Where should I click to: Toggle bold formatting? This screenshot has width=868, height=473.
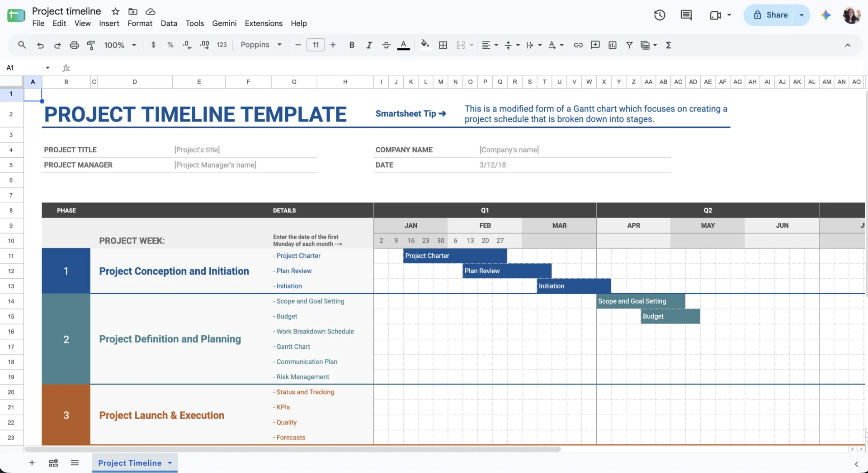[x=352, y=45]
